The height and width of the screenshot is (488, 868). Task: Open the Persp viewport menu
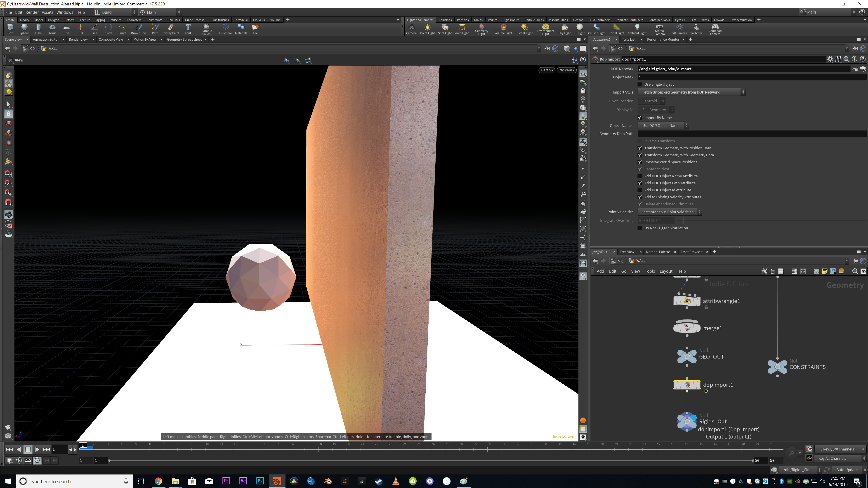pyautogui.click(x=546, y=70)
